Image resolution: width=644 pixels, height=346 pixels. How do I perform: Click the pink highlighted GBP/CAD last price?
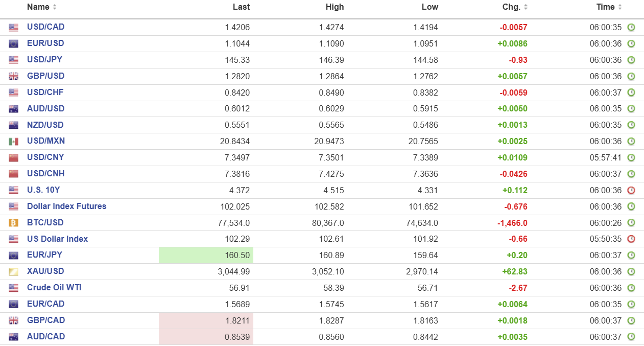pos(206,321)
